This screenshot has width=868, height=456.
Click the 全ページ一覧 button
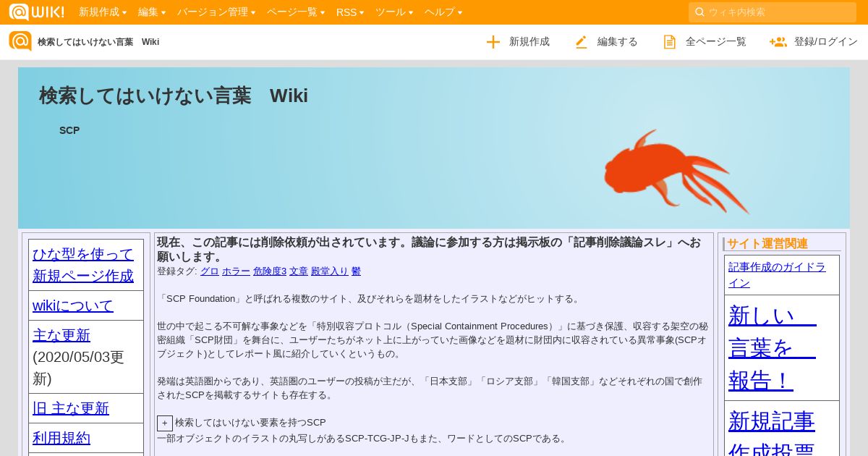[705, 42]
